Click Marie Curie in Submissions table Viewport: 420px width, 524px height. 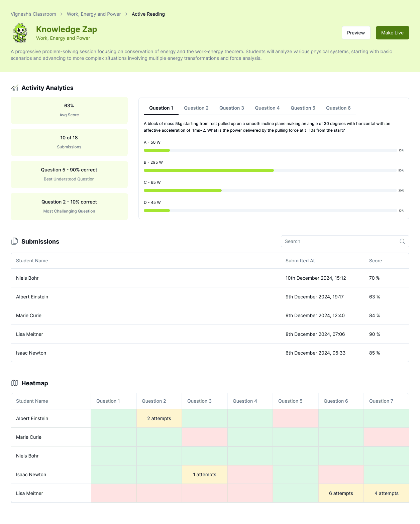(x=29, y=315)
